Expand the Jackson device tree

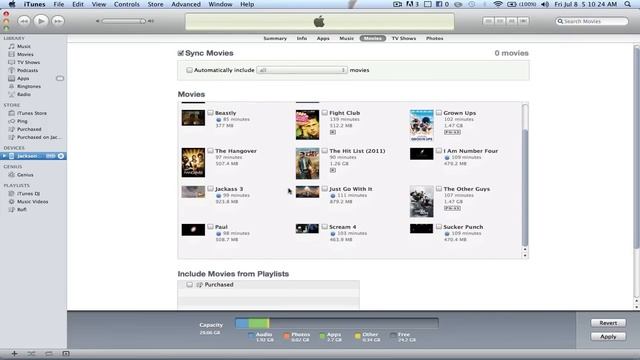tap(4, 156)
